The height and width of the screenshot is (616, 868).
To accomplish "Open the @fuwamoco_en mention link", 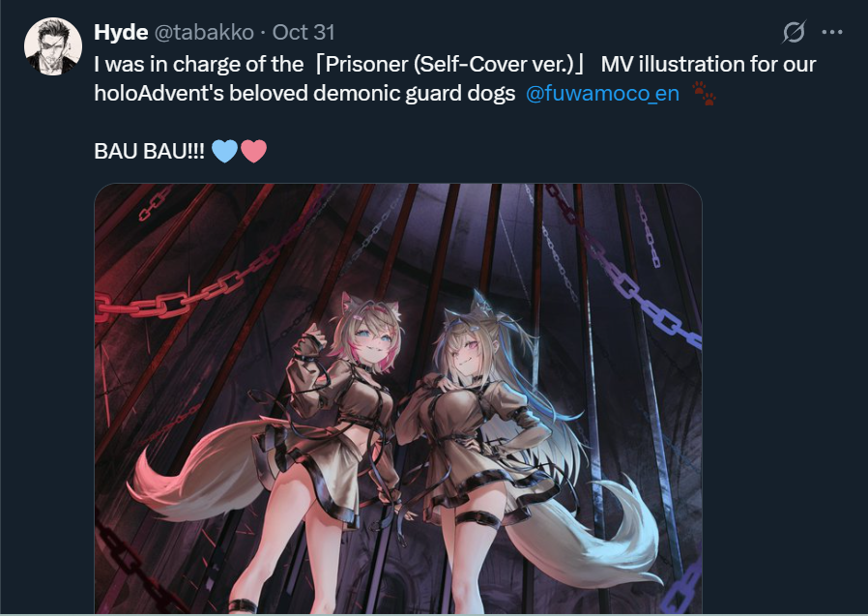I will [x=602, y=93].
